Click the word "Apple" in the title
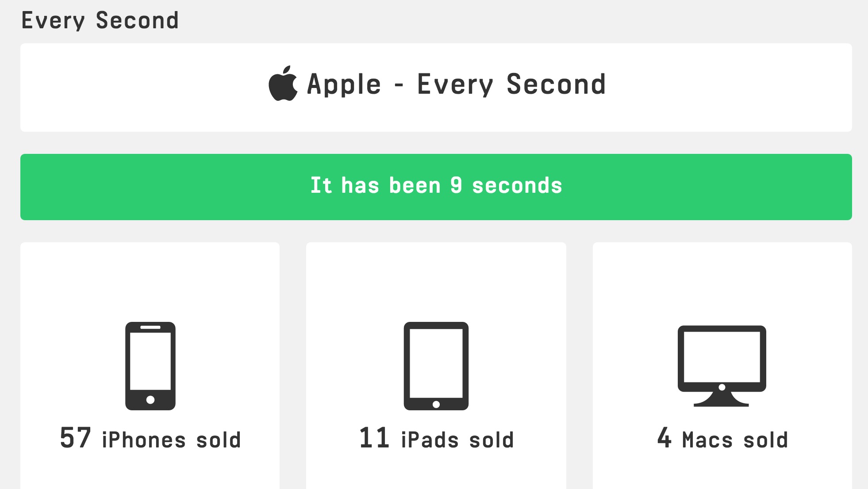This screenshot has height=489, width=868. coord(344,84)
